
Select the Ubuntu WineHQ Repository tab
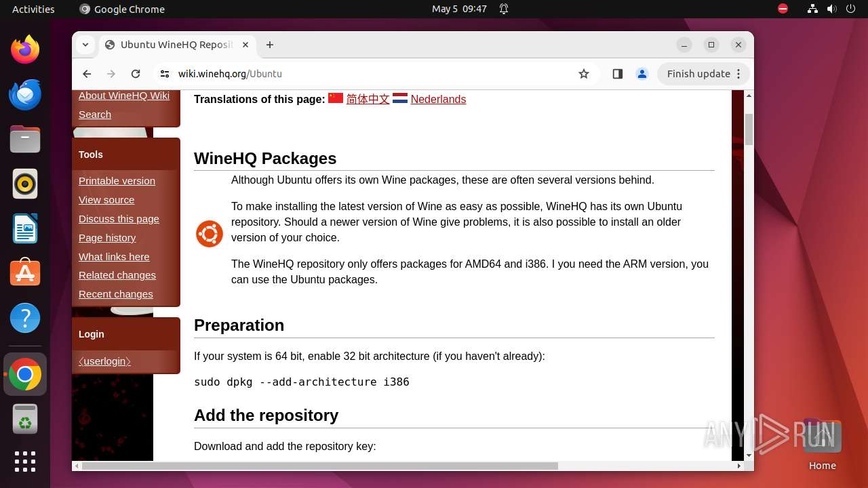click(178, 45)
